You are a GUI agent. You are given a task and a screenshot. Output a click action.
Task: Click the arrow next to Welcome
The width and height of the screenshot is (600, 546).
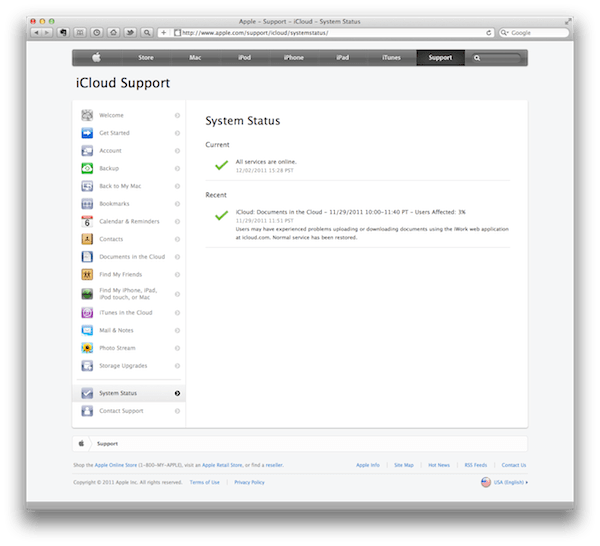(x=177, y=115)
